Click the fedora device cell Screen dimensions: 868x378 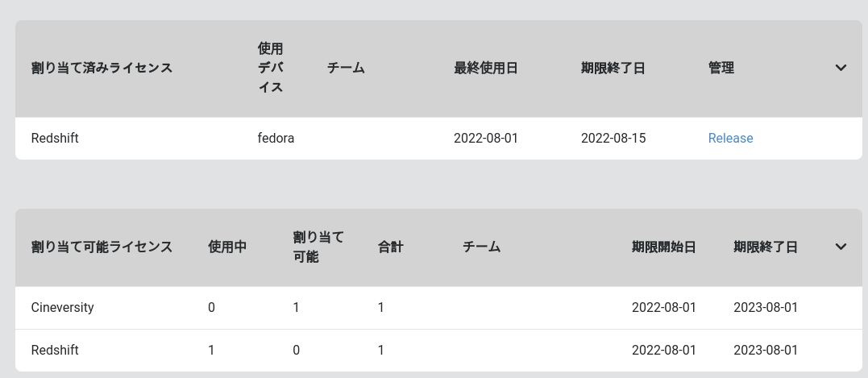pyautogui.click(x=276, y=139)
